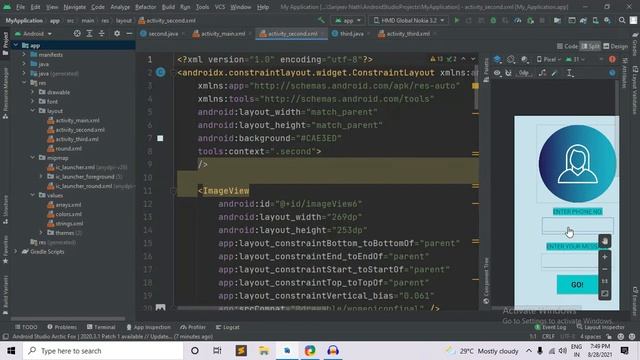The height and width of the screenshot is (360, 640).
Task: Click the red error warning icon in the design toolbar
Action: point(612,60)
